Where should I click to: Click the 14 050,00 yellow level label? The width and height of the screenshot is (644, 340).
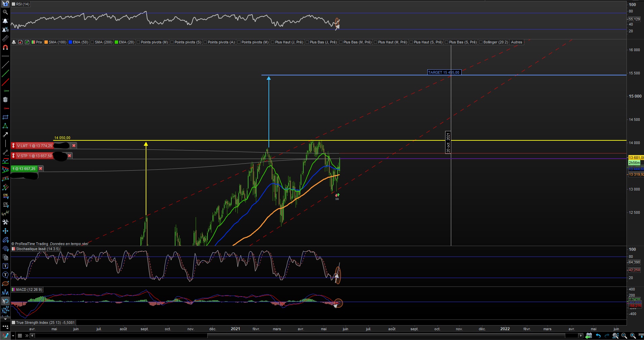tap(62, 138)
